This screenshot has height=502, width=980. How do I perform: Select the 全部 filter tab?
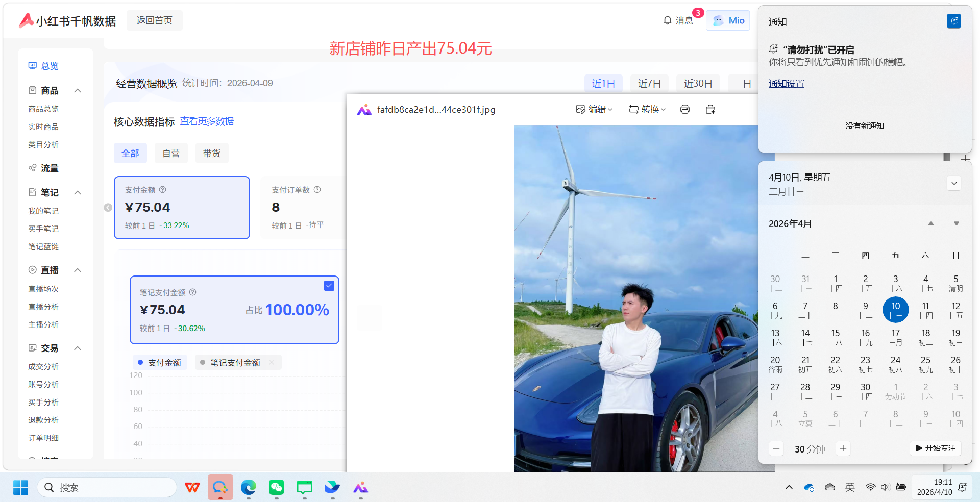point(130,153)
